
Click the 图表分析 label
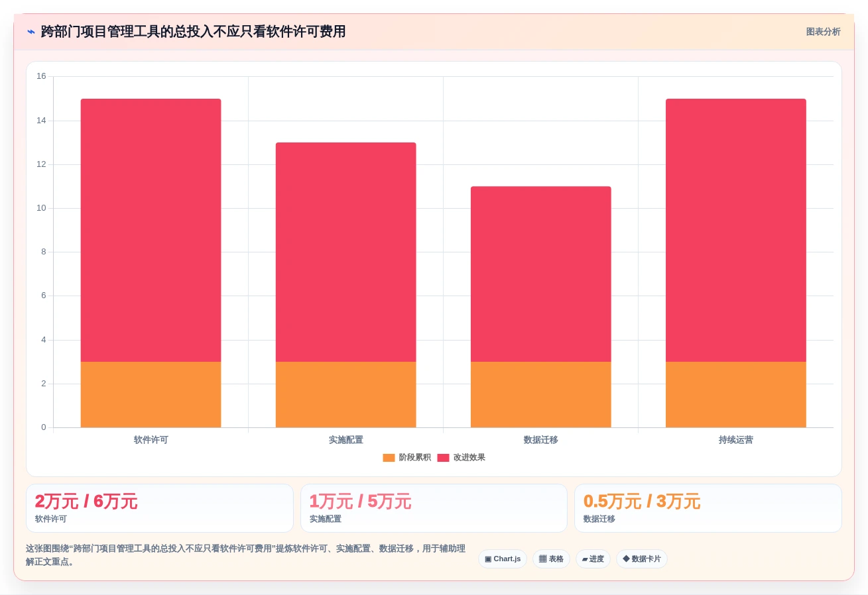(823, 32)
